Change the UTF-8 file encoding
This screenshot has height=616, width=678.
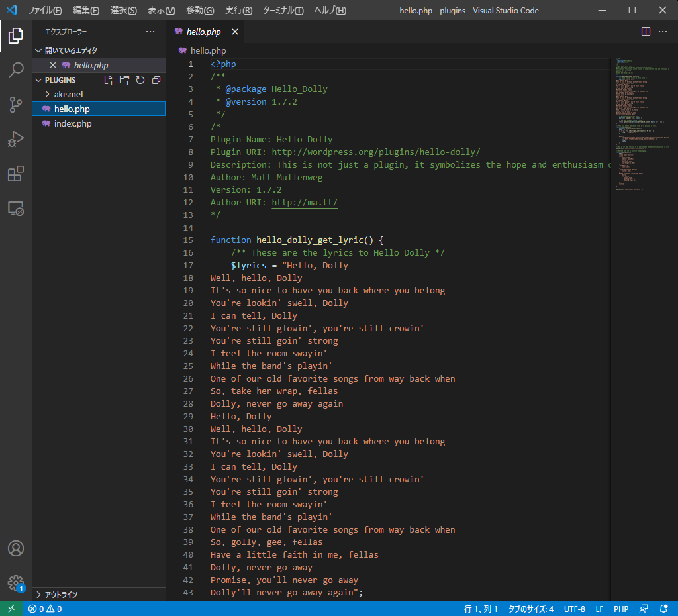coord(574,609)
